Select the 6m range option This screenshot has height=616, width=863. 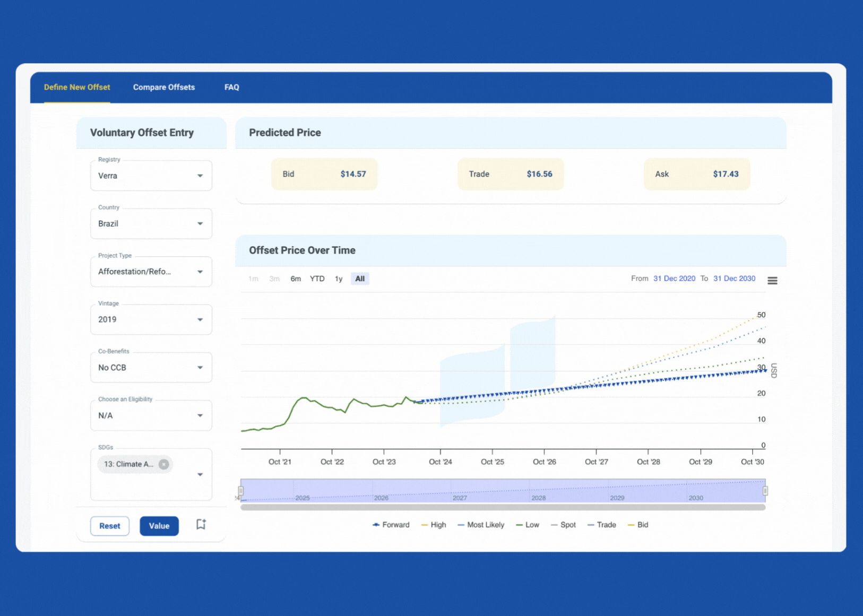point(296,279)
